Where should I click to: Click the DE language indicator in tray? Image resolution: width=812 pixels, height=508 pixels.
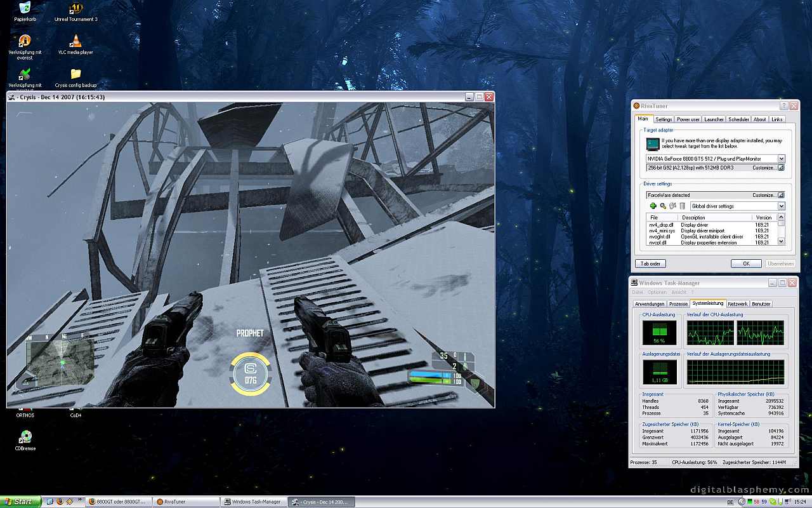coord(730,502)
